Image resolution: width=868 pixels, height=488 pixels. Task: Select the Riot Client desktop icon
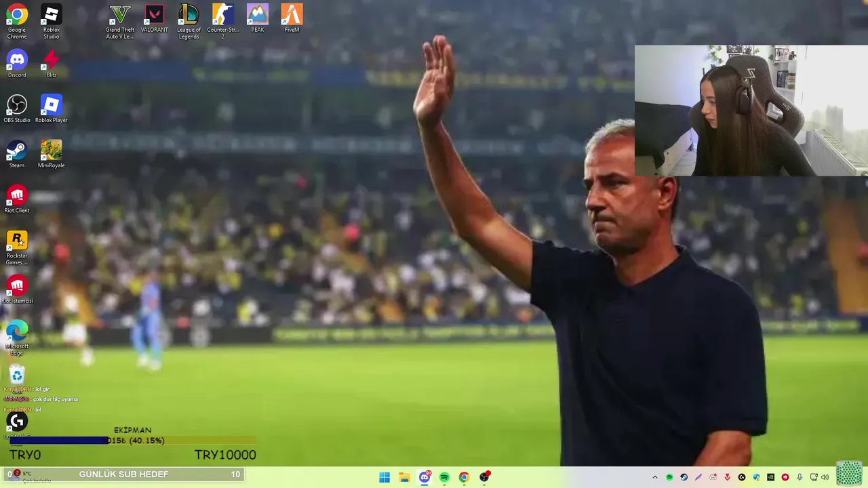click(x=17, y=200)
